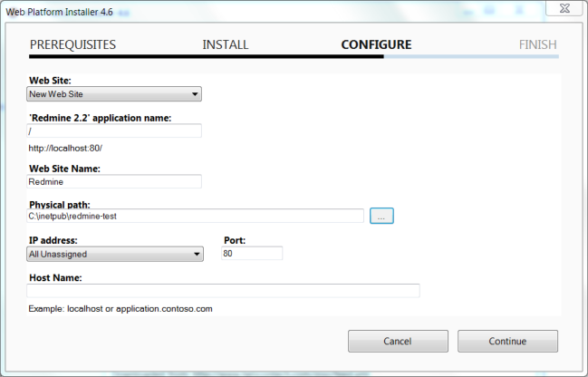Click the 'Web Site:' label
Screen dimensions: 588x377
coord(50,81)
